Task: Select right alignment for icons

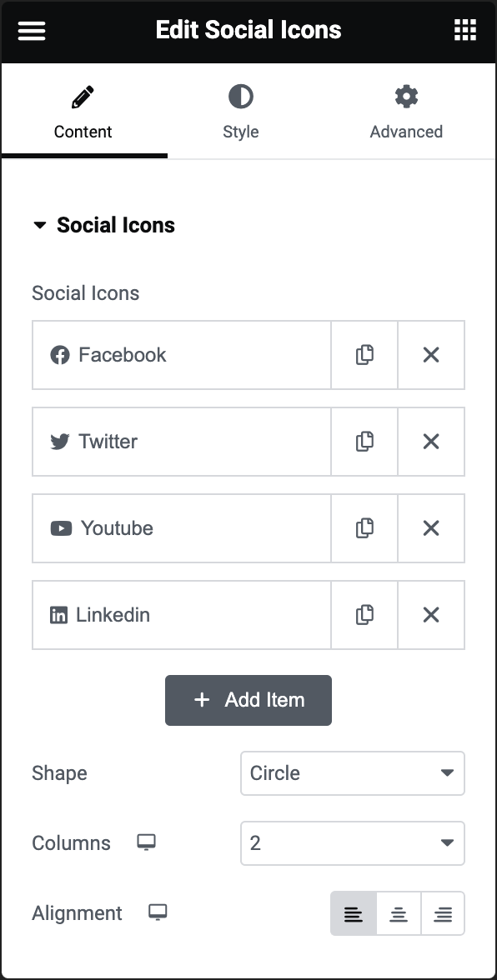Action: click(x=443, y=912)
